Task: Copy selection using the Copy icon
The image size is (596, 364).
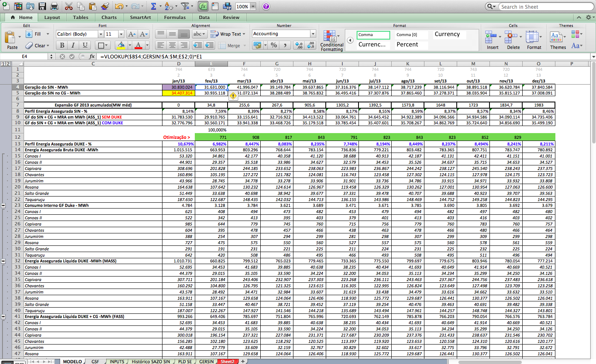Action: [81, 6]
